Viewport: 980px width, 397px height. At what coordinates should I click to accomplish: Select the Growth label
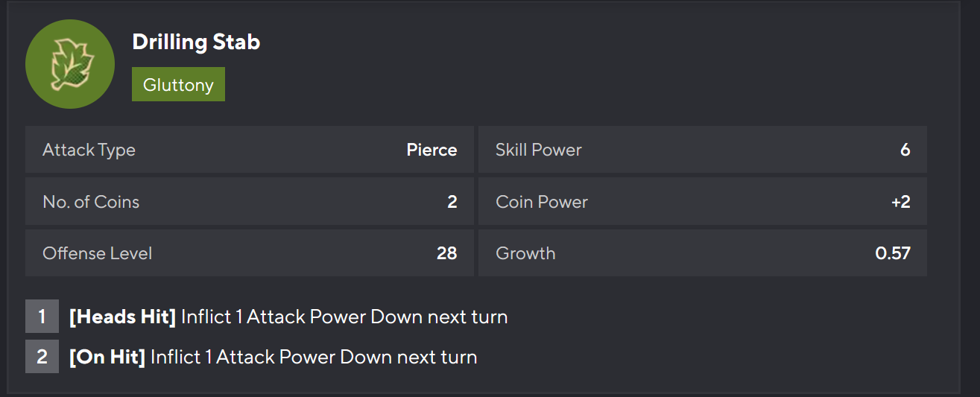[525, 253]
